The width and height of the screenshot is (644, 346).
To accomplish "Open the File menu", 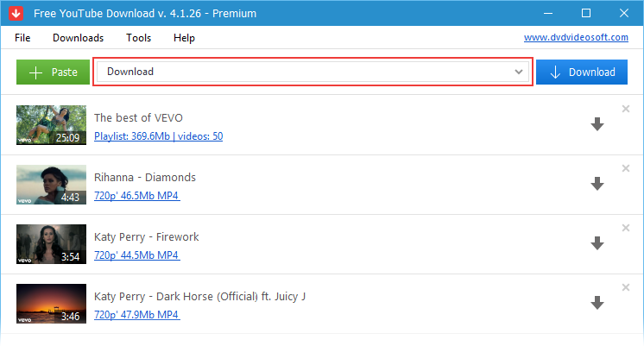I will (x=22, y=38).
